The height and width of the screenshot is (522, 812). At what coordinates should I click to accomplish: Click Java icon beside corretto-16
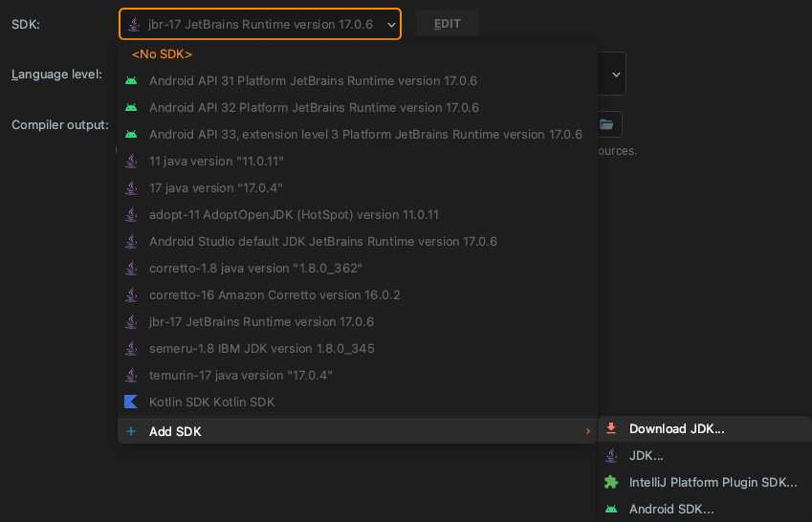pyautogui.click(x=132, y=295)
